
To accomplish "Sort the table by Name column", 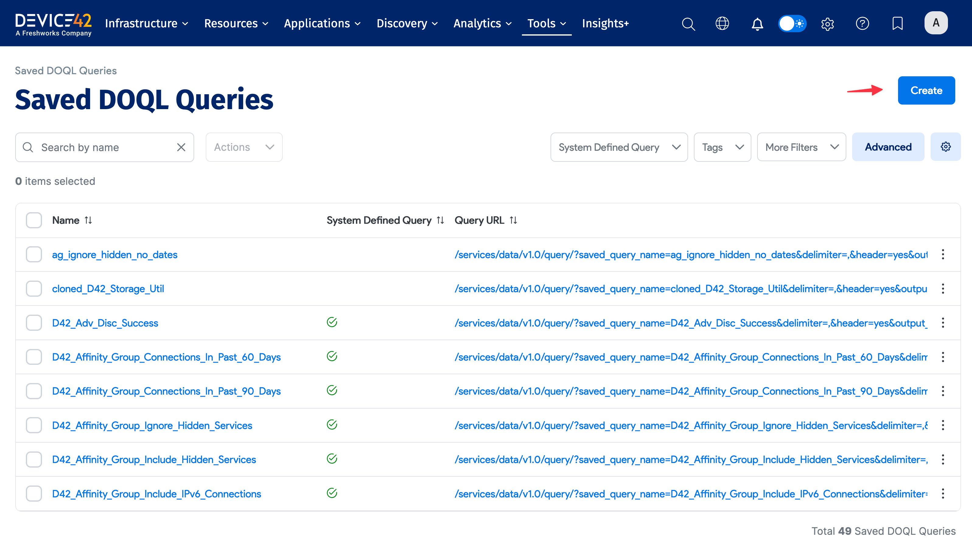I will click(x=88, y=220).
